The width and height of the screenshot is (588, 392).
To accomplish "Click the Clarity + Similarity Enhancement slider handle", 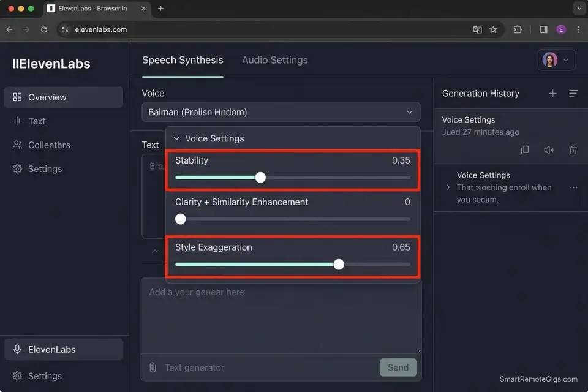I will coord(180,219).
